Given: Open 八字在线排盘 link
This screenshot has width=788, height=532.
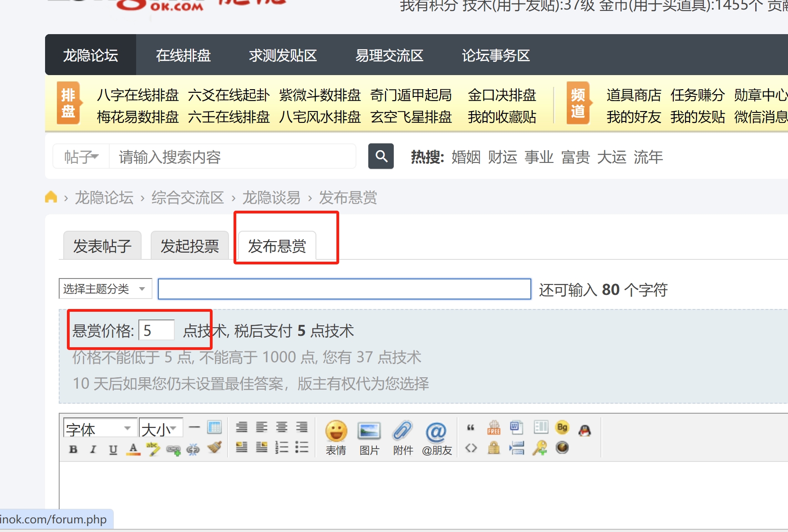Looking at the screenshot, I should click(138, 95).
